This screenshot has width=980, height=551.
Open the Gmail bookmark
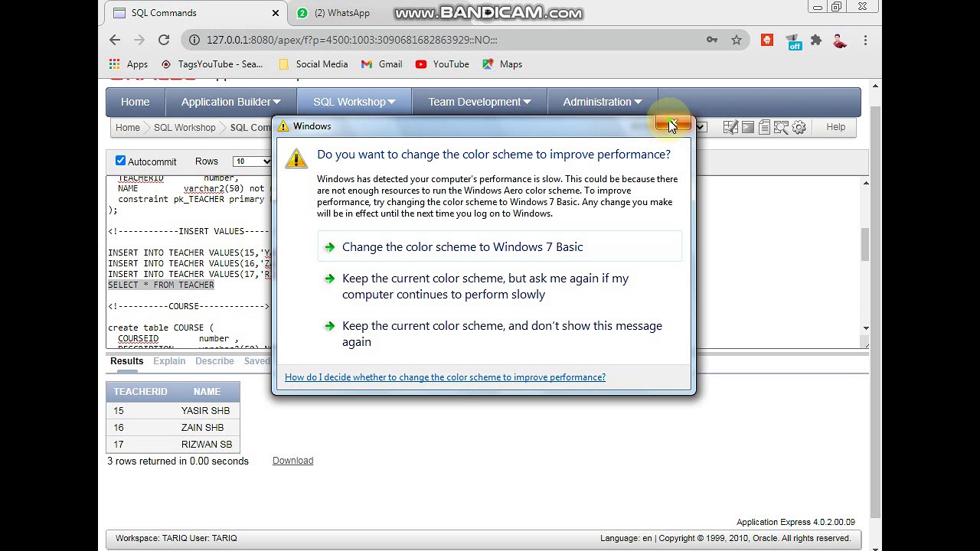tap(381, 64)
